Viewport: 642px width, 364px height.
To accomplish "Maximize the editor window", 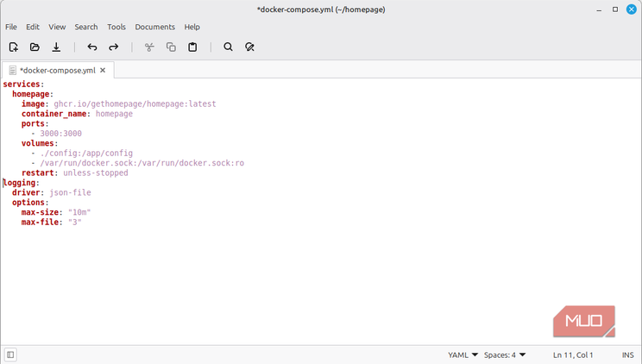I will [615, 9].
